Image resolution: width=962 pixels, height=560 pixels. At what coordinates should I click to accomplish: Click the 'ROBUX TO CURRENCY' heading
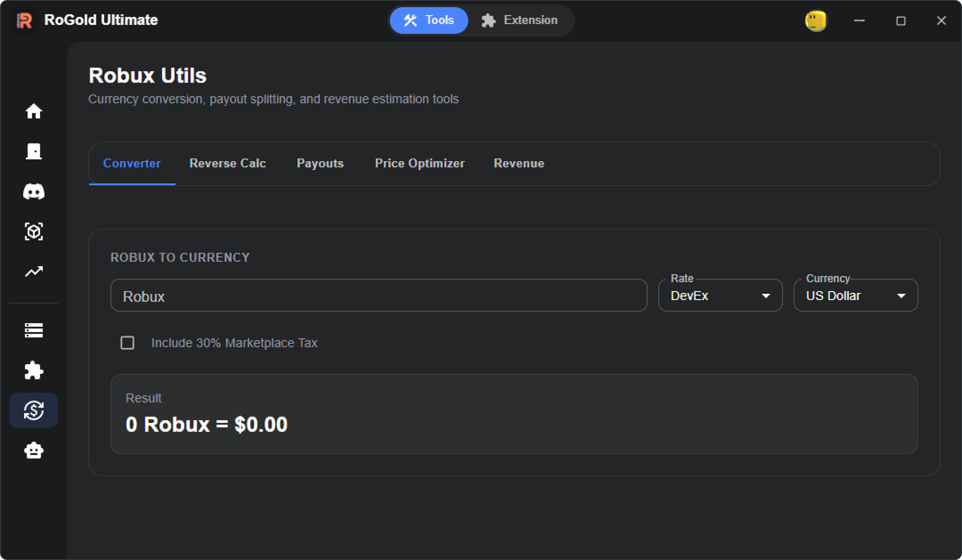tap(180, 257)
